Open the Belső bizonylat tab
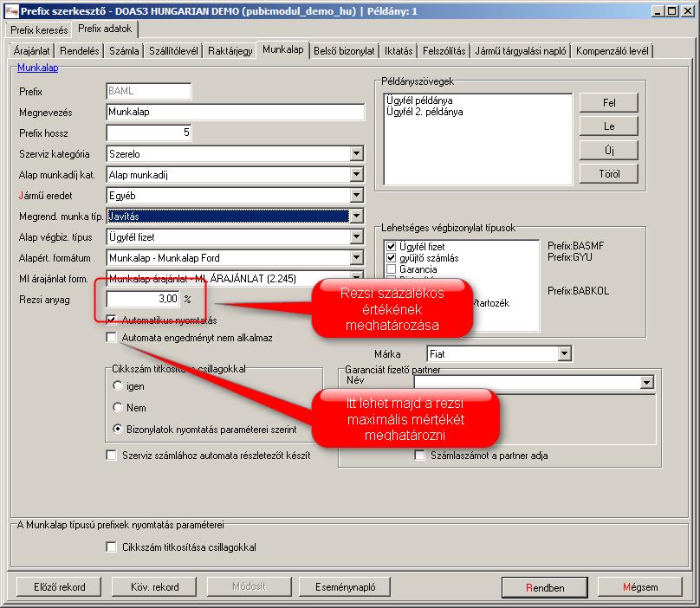700x608 pixels. point(344,51)
